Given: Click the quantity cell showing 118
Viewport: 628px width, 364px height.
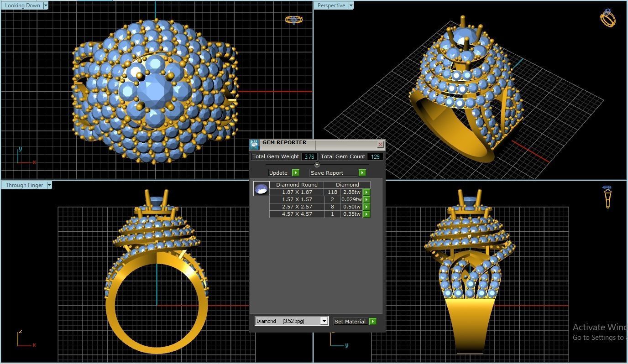Looking at the screenshot, I should click(332, 192).
